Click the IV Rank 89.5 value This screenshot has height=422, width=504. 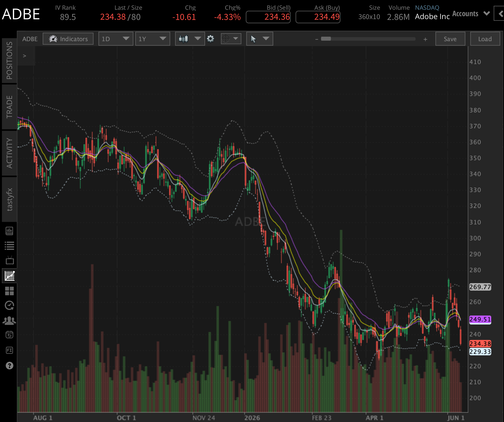[68, 17]
